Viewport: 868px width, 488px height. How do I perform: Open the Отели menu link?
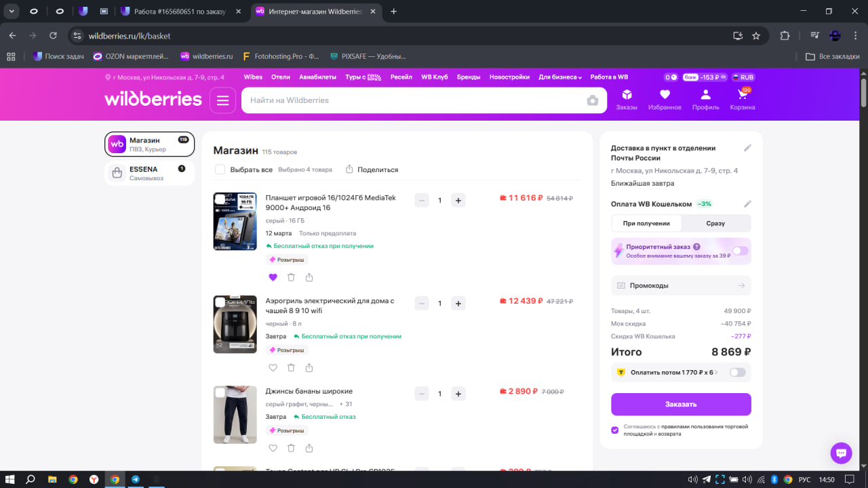[x=281, y=77]
